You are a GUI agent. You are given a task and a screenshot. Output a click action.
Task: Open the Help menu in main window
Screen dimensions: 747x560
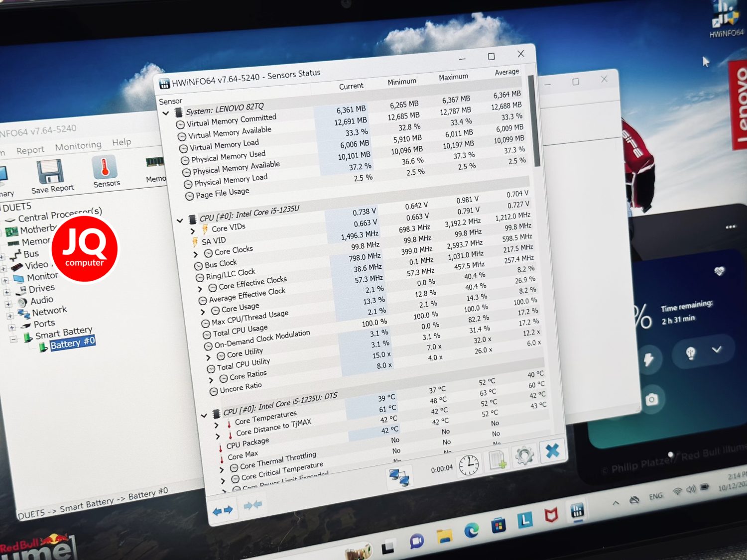[122, 142]
